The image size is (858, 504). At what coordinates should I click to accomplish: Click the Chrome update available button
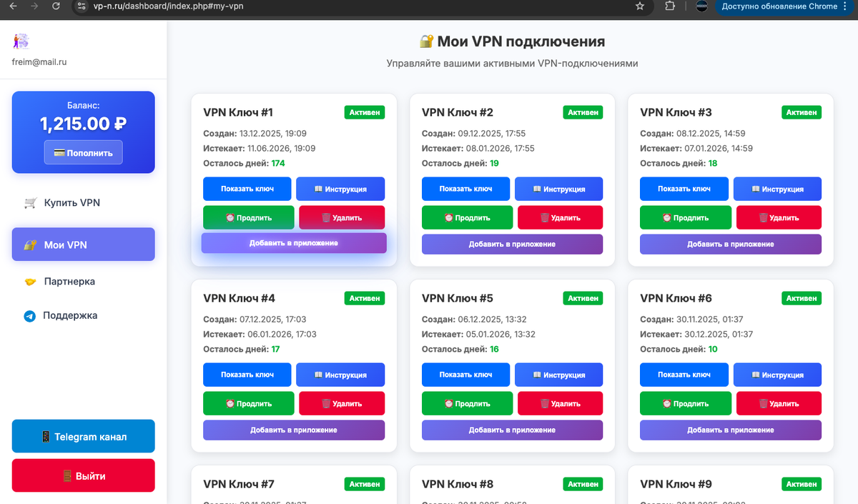click(784, 6)
